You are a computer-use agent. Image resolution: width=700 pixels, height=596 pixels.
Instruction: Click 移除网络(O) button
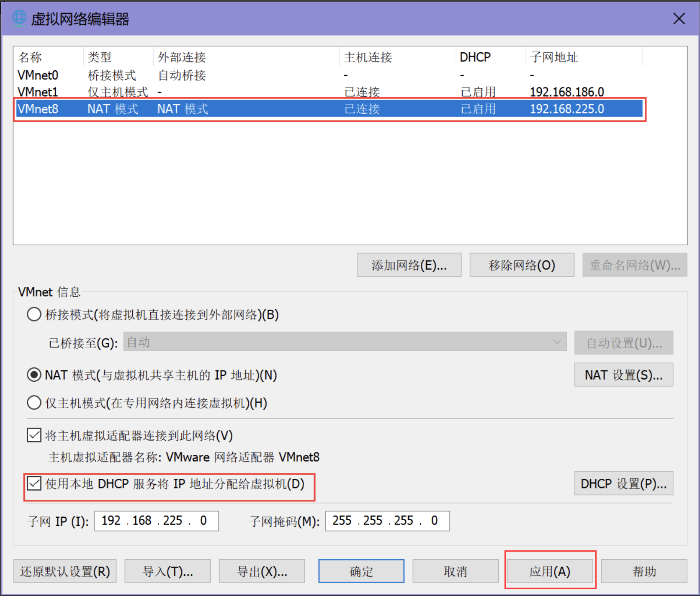click(522, 265)
